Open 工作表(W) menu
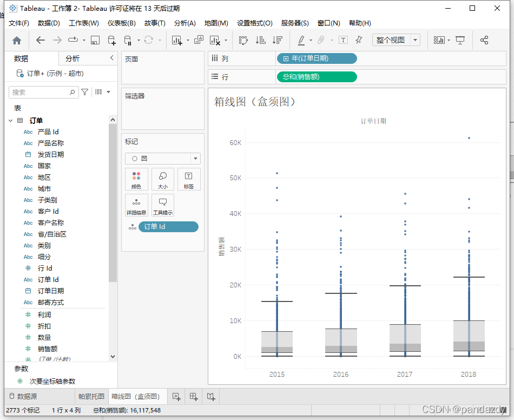The width and height of the screenshot is (514, 420). (83, 23)
